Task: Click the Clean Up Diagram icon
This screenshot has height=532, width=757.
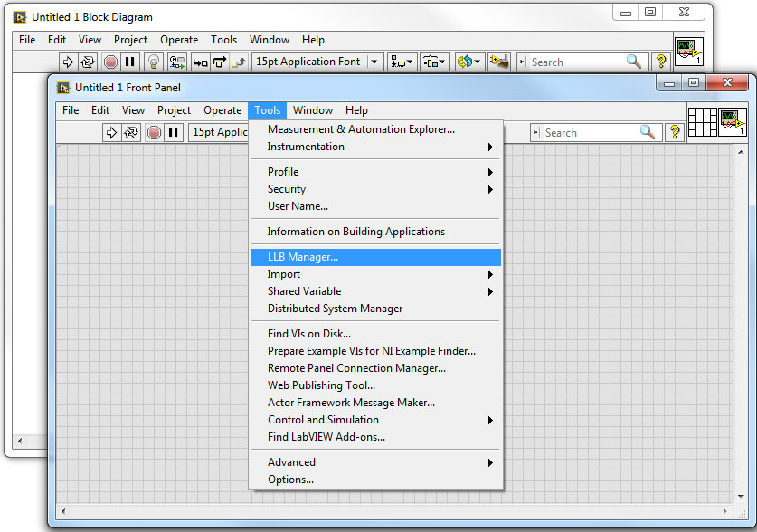Action: point(498,62)
